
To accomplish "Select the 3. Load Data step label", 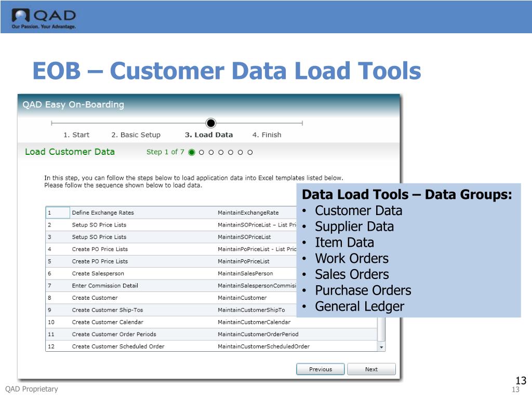I will coord(209,135).
